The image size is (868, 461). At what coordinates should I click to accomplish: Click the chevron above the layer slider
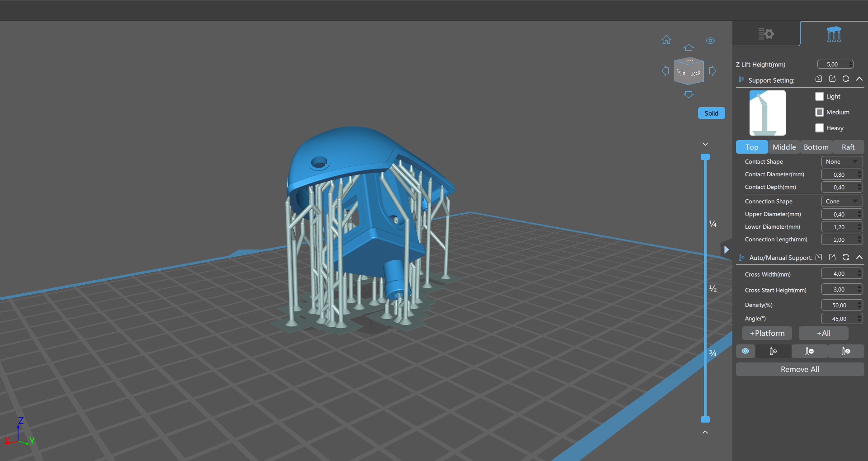tap(705, 144)
